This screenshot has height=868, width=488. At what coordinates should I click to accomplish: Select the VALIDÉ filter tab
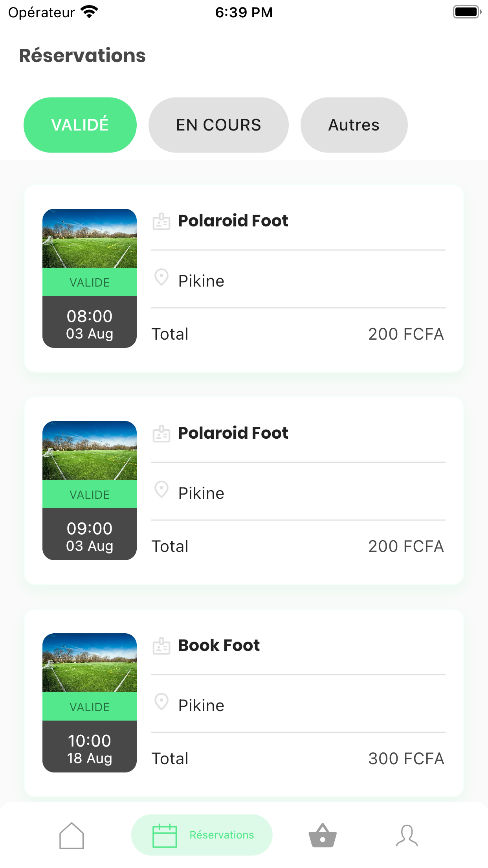(x=80, y=125)
